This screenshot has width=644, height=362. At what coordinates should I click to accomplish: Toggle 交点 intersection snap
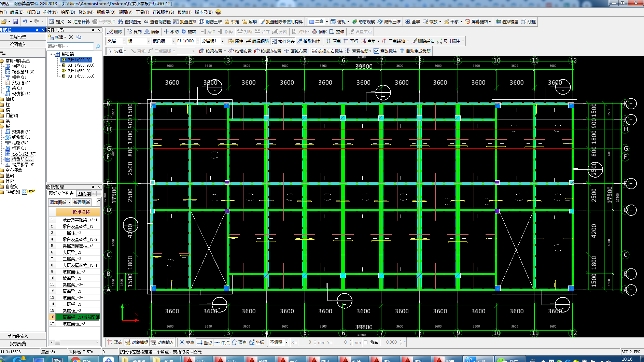pos(187,342)
